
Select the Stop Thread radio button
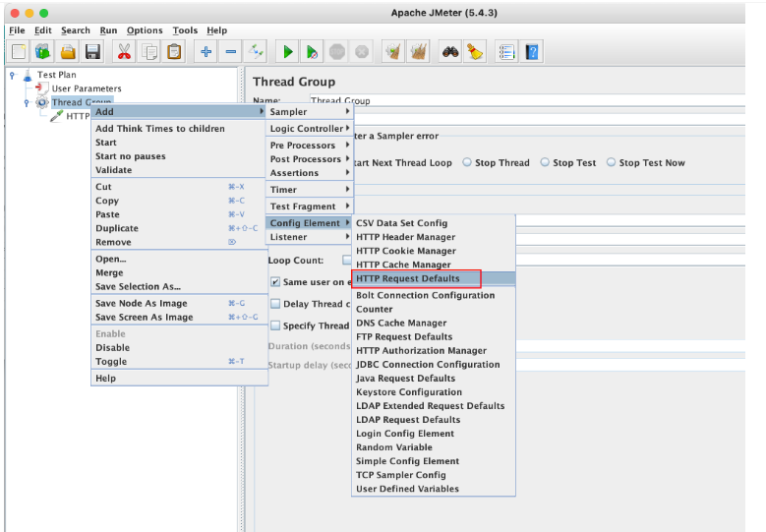click(467, 162)
